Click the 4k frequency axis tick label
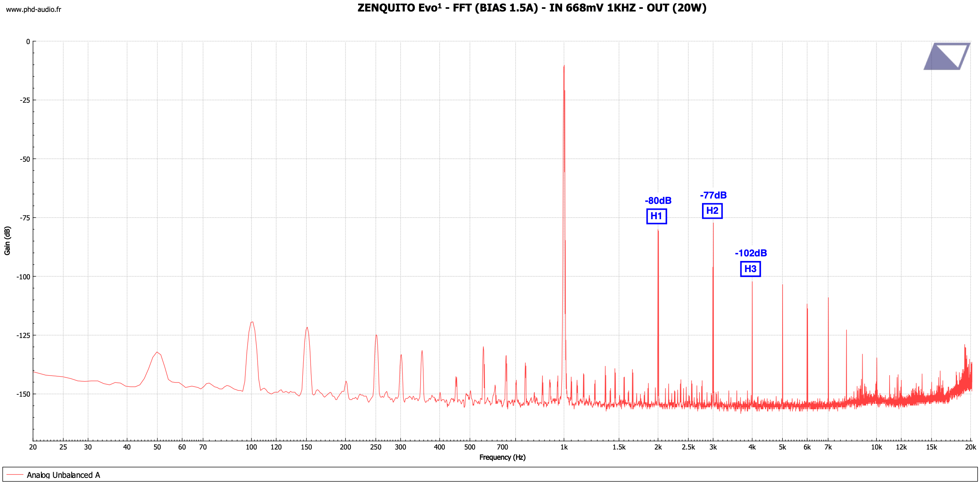 point(752,447)
